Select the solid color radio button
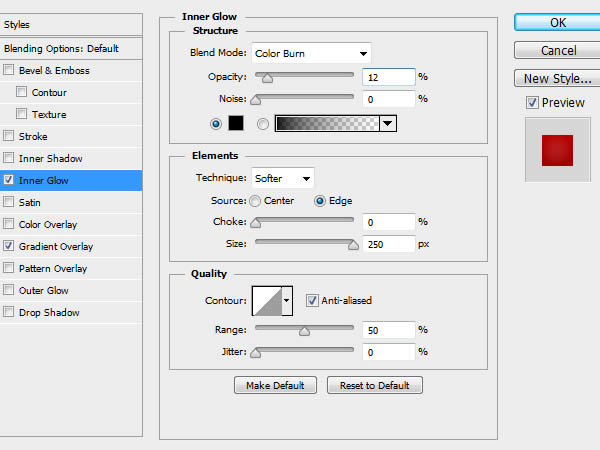Screen dimensions: 600x450 216,124
